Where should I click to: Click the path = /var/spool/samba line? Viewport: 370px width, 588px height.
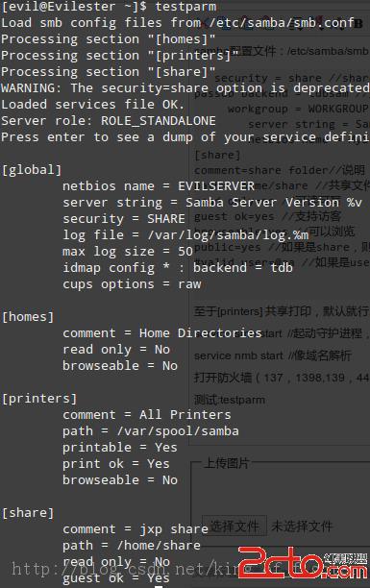click(x=151, y=430)
